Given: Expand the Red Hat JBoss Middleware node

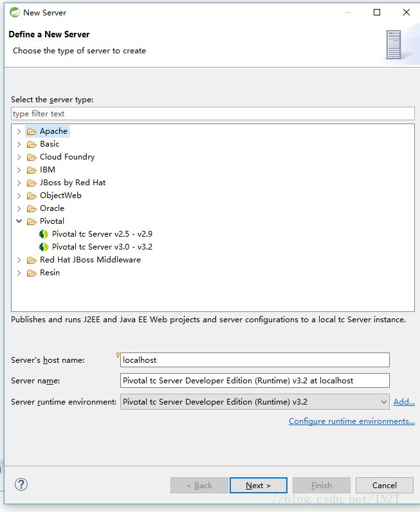Looking at the screenshot, I should tap(19, 260).
